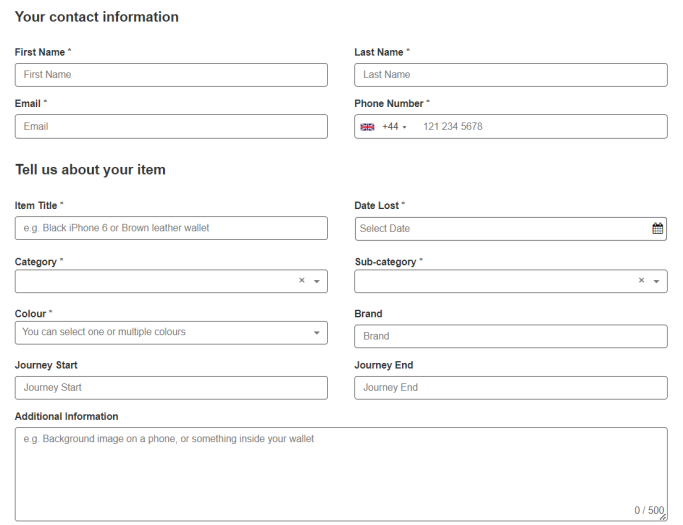This screenshot has width=683, height=525.
Task: Grab the Additional Information textarea resize handle
Action: tap(662, 517)
